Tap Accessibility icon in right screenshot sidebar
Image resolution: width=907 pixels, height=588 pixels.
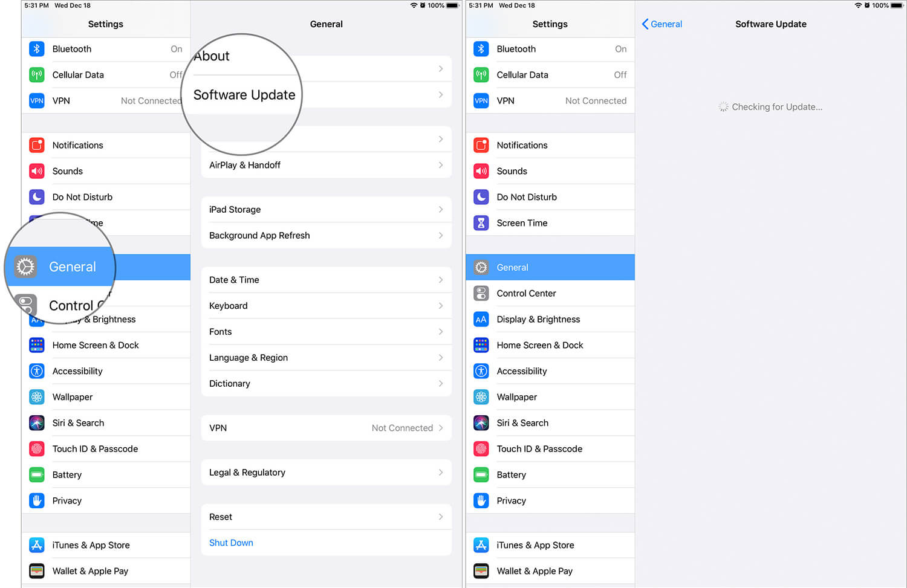tap(481, 371)
